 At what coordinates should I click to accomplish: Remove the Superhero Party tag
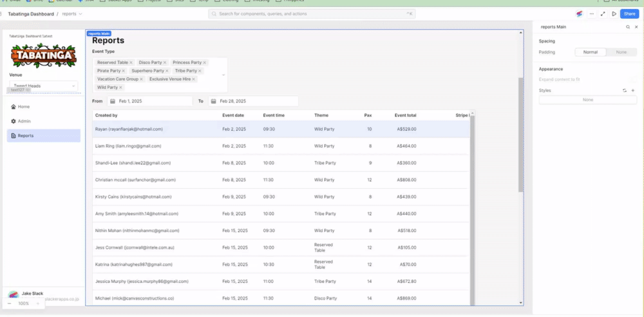167,71
